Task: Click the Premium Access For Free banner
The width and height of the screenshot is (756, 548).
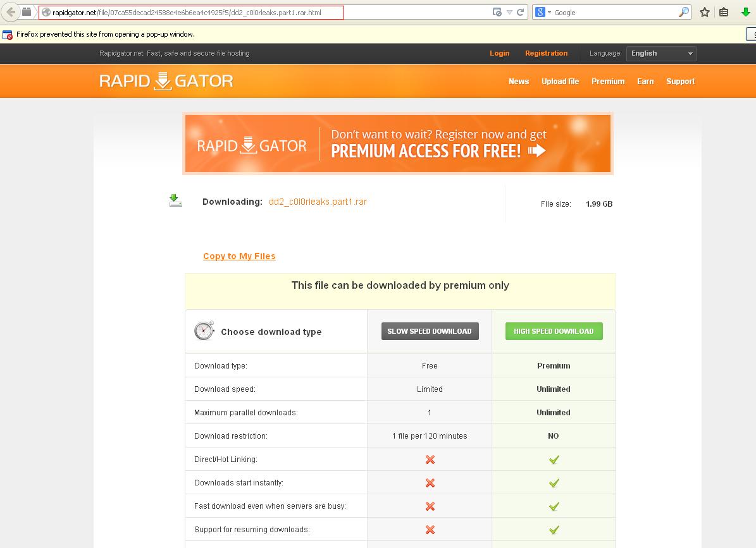Action: (398, 143)
